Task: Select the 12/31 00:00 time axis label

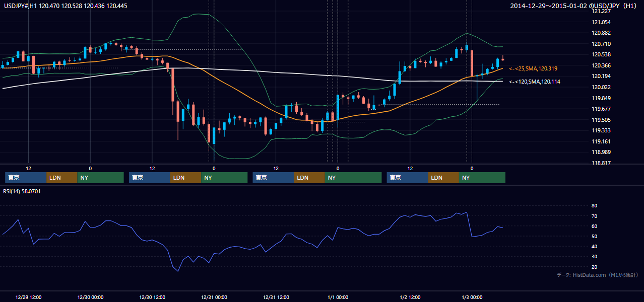Action: coord(214,297)
